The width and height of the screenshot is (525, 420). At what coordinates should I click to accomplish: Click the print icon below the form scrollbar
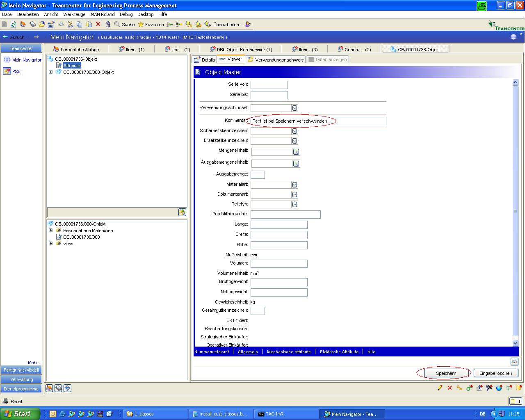pos(514,361)
